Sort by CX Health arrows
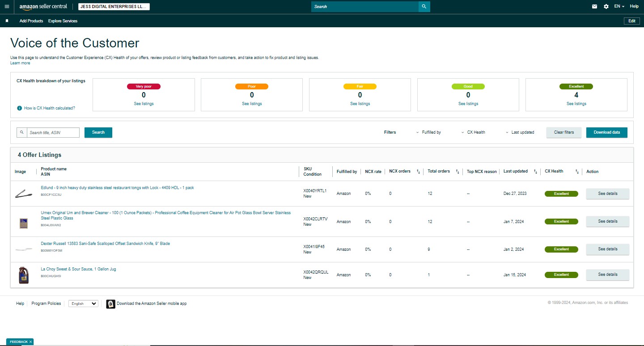Viewport: 644px width, 346px height. tap(577, 171)
